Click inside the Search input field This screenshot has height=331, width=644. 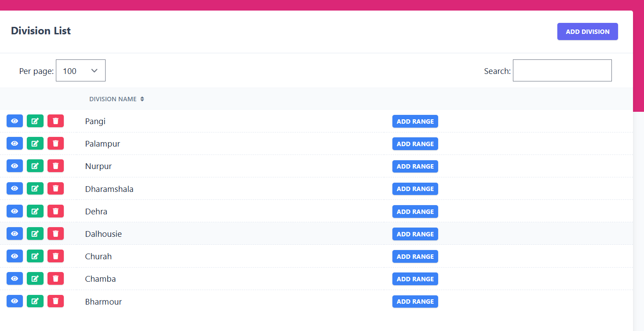pyautogui.click(x=562, y=70)
